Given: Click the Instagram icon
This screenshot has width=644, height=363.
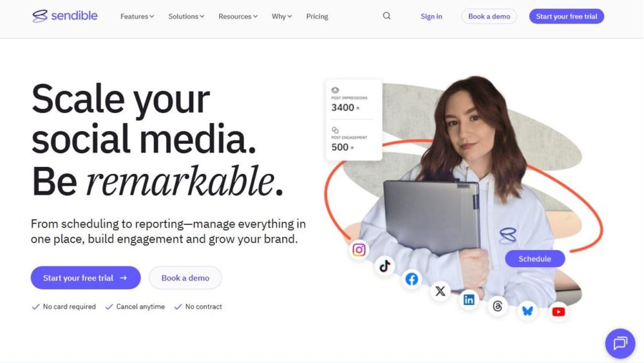Looking at the screenshot, I should (x=359, y=250).
